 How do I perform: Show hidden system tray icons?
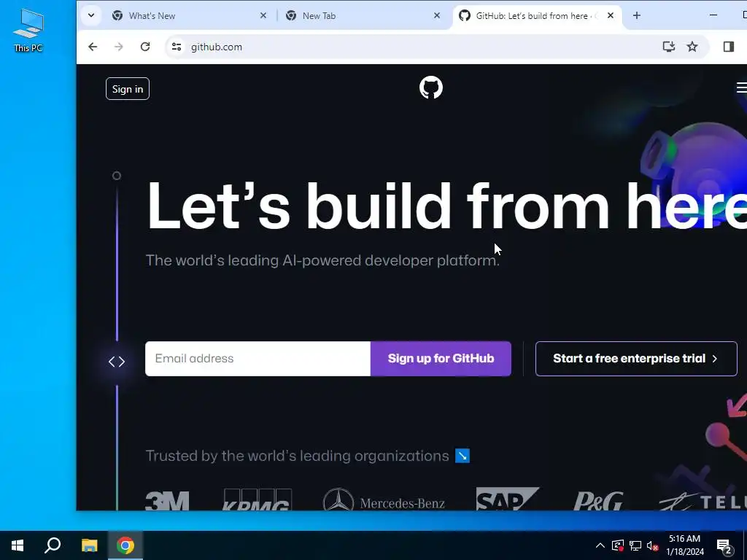(600, 545)
